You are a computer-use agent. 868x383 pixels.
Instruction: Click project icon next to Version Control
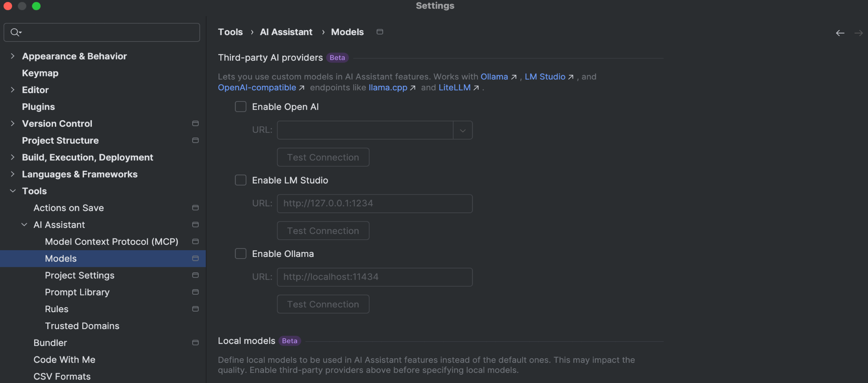(195, 124)
